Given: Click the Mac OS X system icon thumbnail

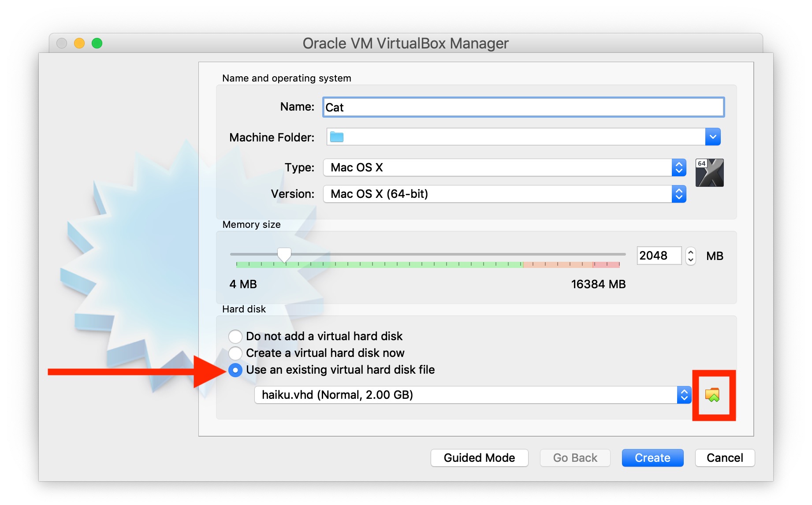Looking at the screenshot, I should tap(709, 172).
